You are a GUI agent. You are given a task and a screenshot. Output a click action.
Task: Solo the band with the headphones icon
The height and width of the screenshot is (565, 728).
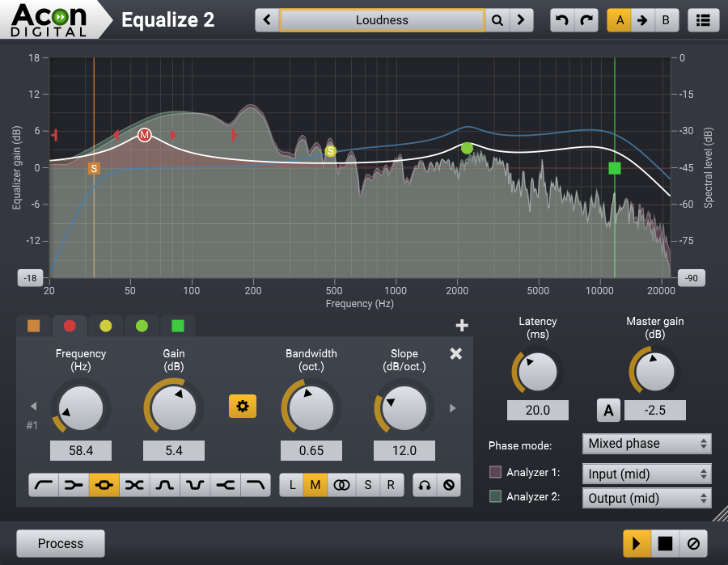click(425, 485)
